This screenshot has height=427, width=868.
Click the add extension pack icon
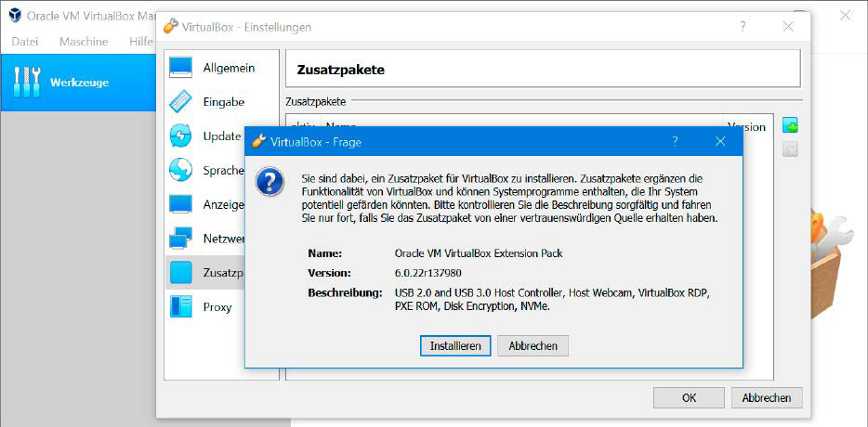pos(790,126)
